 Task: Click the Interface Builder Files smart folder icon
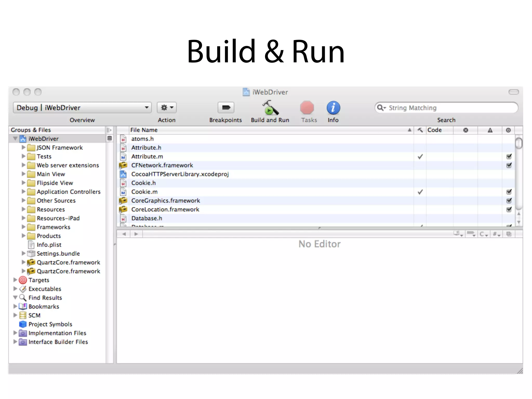tap(23, 342)
